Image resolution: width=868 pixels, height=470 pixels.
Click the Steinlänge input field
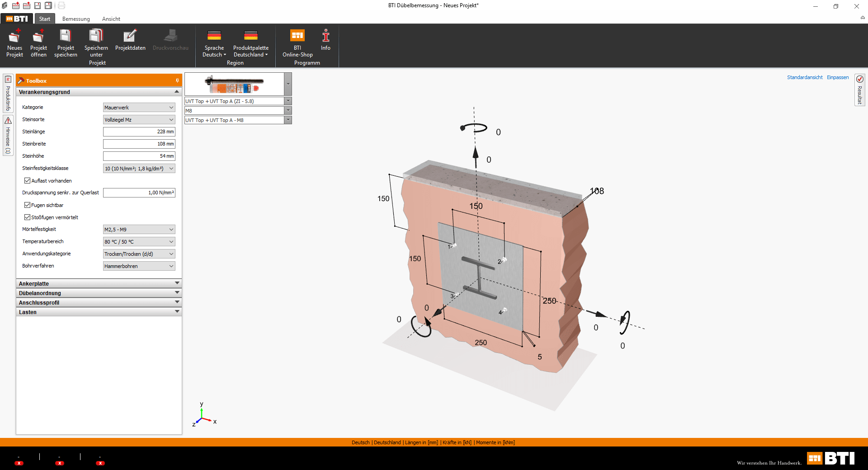139,132
